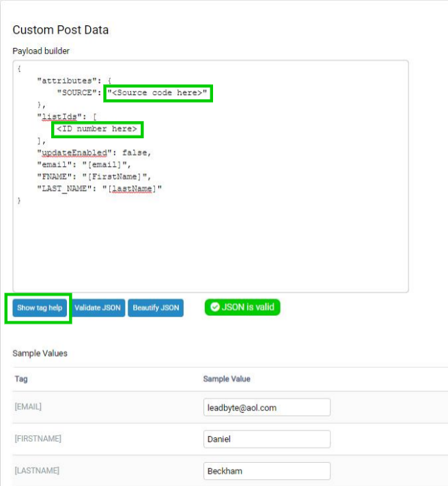Click the Beautify JSON button
The image size is (448, 486).
[156, 308]
